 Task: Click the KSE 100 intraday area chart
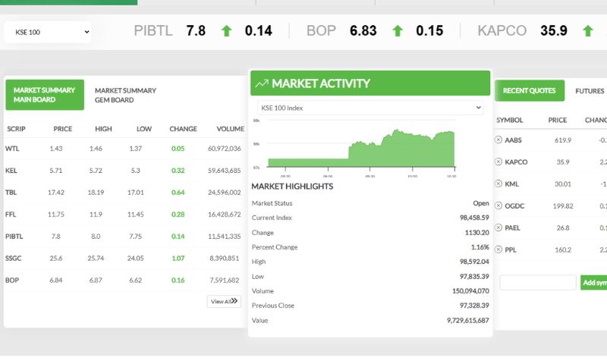click(x=361, y=149)
